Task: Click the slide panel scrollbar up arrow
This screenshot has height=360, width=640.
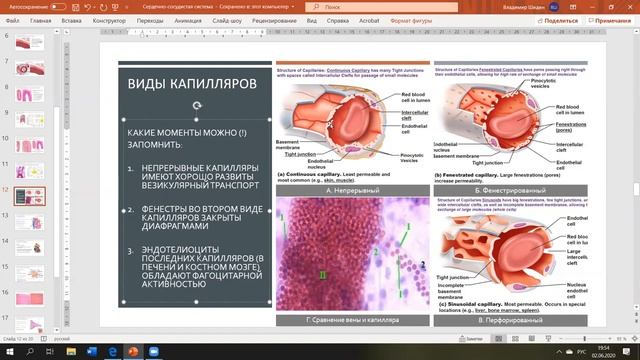Action: click(57, 31)
